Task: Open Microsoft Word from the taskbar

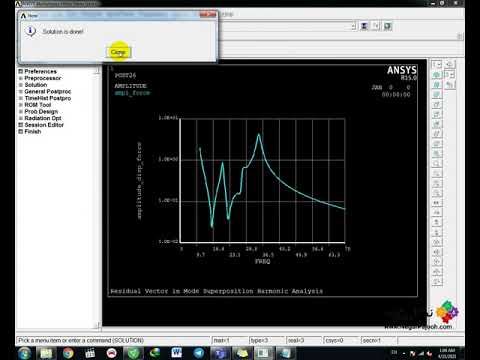Action: pos(177,353)
